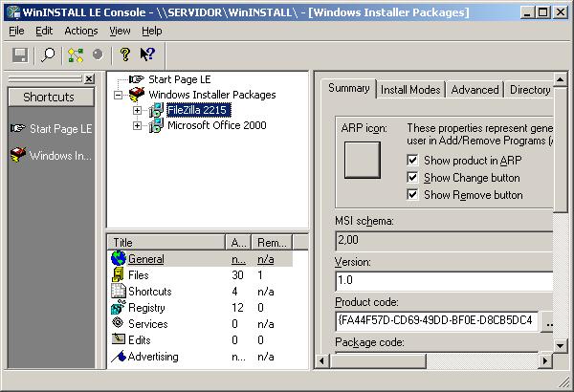This screenshot has height=392, width=574.
Task: Click into the Version text field
Action: pos(445,281)
